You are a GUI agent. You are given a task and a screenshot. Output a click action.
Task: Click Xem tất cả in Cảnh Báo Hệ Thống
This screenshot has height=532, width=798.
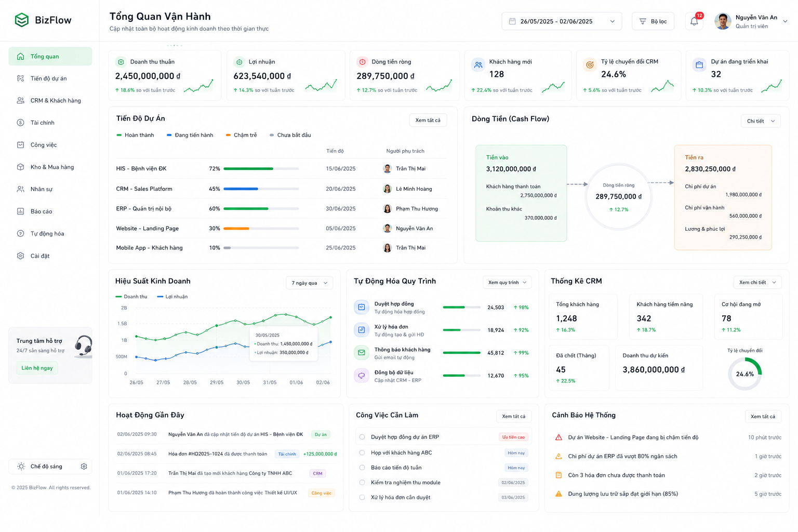[x=763, y=416]
